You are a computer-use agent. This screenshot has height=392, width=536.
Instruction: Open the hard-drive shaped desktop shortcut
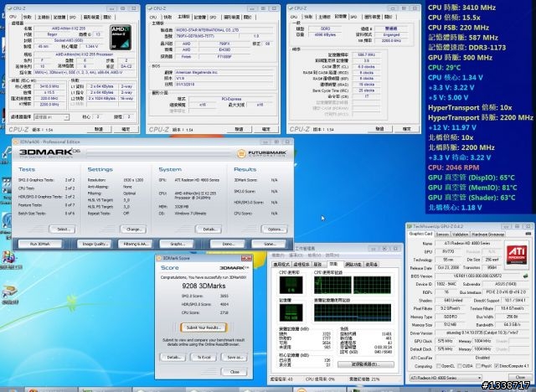tap(9, 291)
